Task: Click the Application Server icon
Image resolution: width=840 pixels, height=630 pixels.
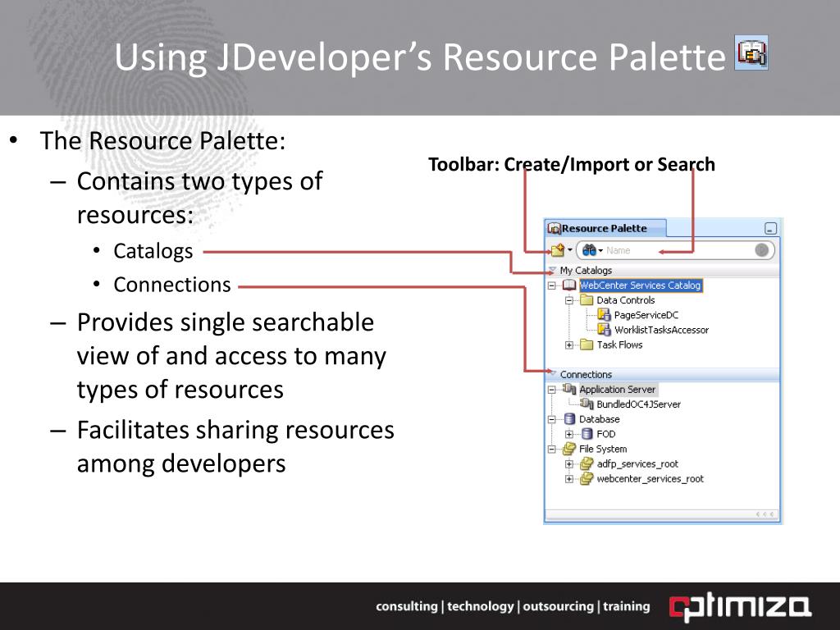Action: click(569, 389)
